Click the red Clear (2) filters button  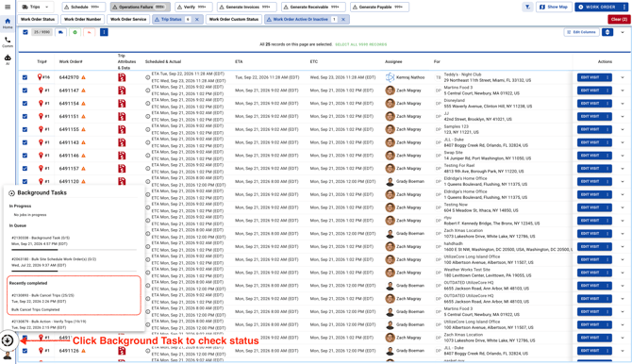(x=619, y=20)
